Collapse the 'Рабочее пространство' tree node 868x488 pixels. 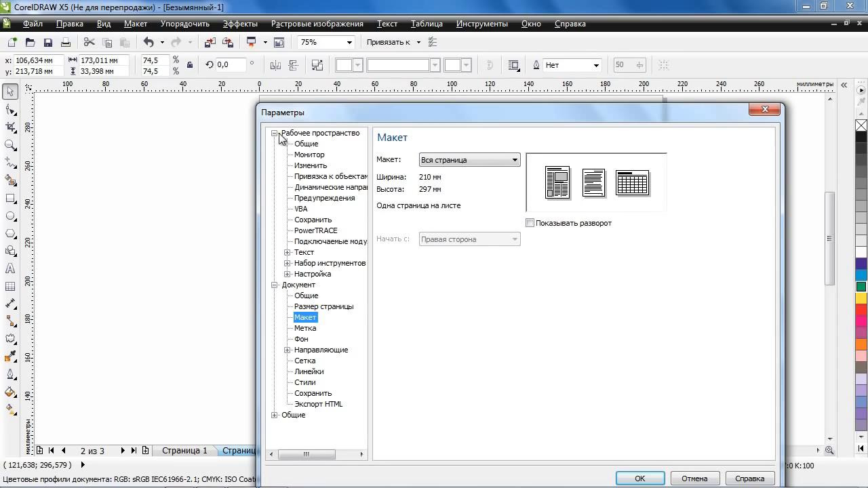(x=275, y=134)
